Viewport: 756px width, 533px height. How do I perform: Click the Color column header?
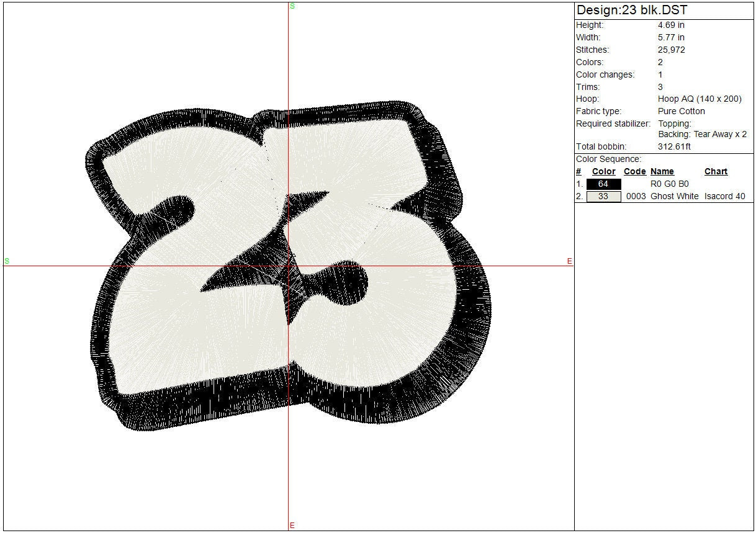point(603,172)
